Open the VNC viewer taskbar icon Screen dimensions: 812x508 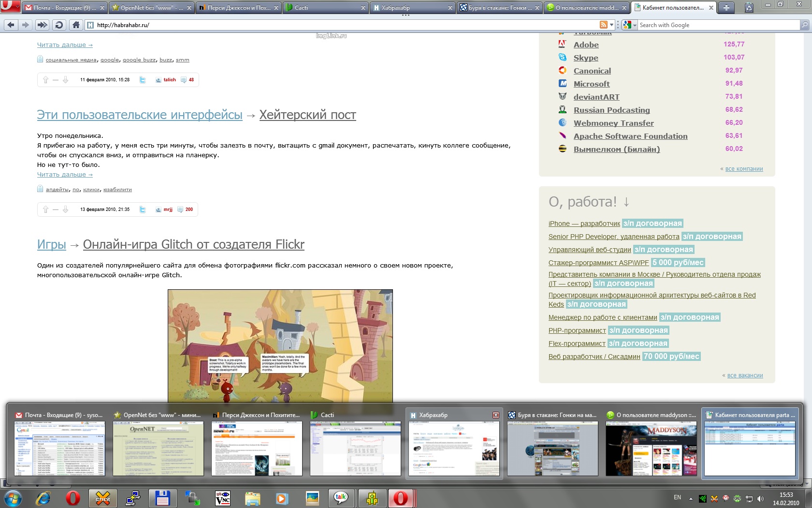tap(223, 498)
